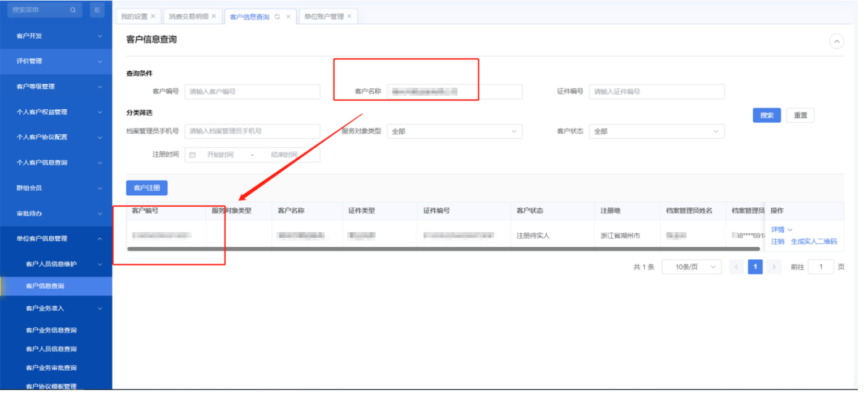This screenshot has width=868, height=394.
Task: Close the 消费交易明细 tab
Action: [x=214, y=16]
